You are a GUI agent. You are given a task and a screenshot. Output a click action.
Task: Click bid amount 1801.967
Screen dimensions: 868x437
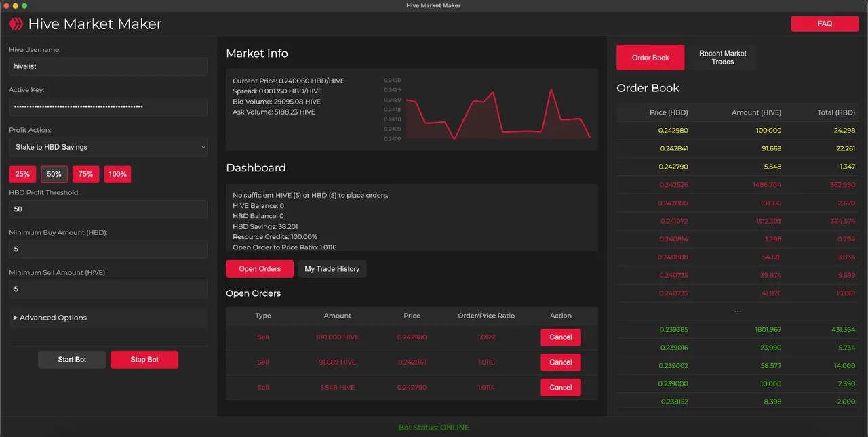click(x=768, y=329)
